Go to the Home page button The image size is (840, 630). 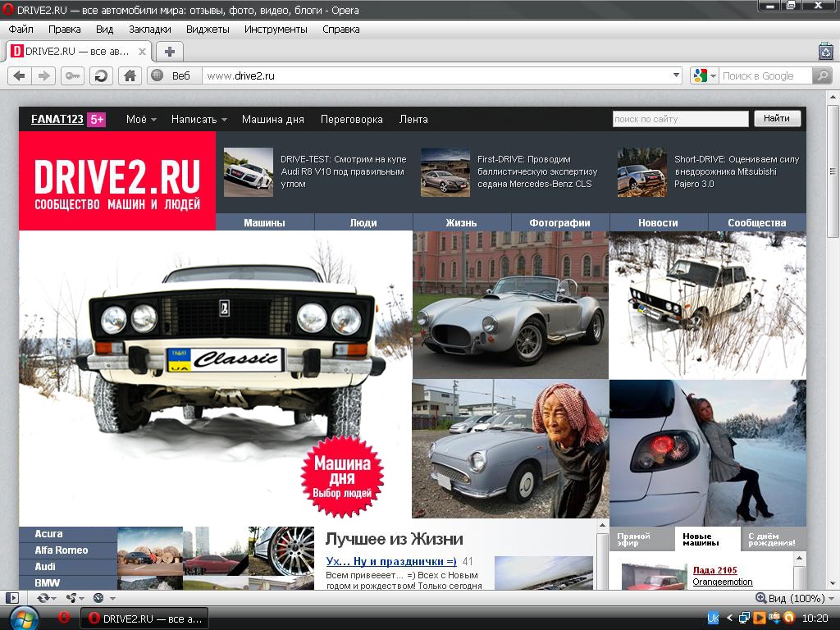pos(129,76)
